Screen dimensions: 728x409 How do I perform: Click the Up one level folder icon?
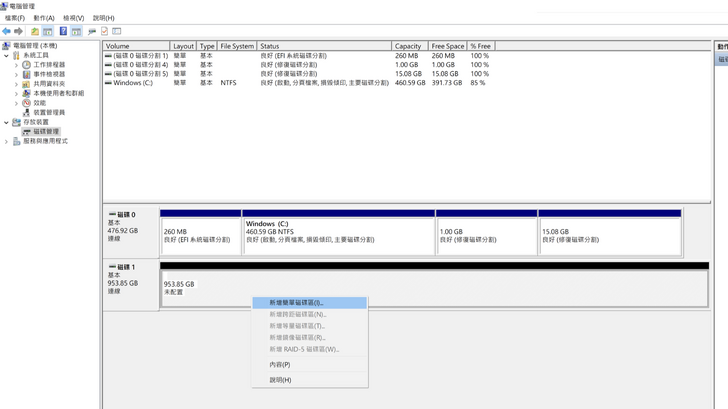pyautogui.click(x=34, y=31)
